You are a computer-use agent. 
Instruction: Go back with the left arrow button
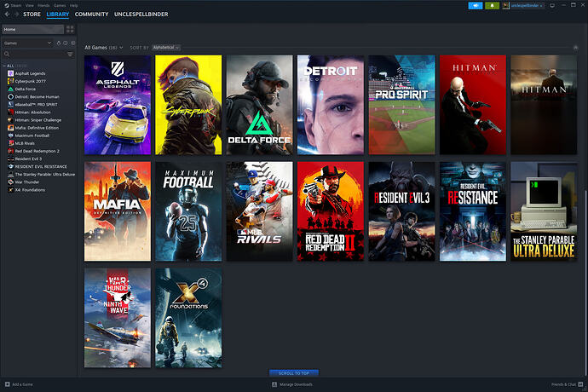[7, 14]
